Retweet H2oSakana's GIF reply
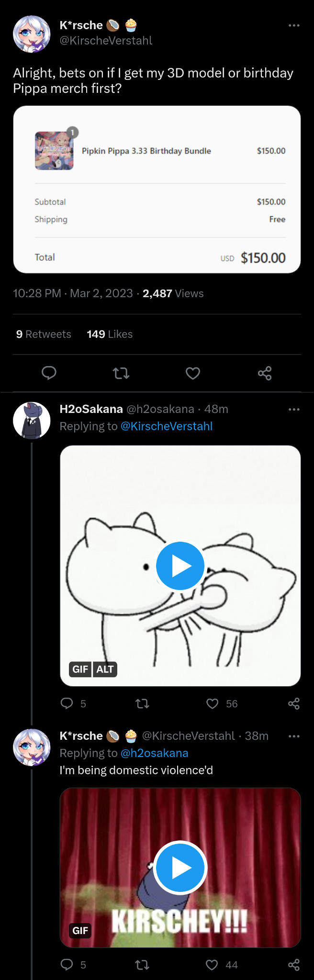 click(142, 703)
